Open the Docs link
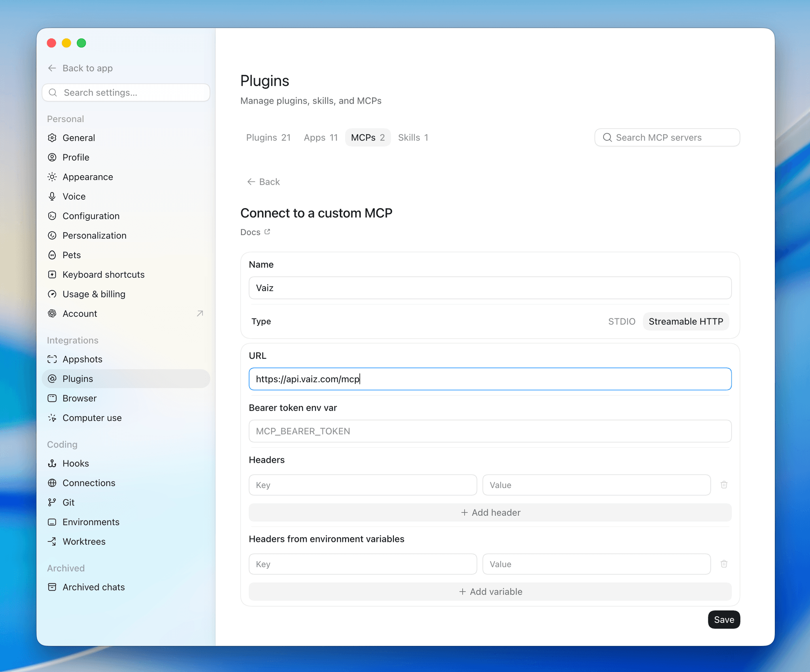The image size is (810, 672). coord(255,232)
